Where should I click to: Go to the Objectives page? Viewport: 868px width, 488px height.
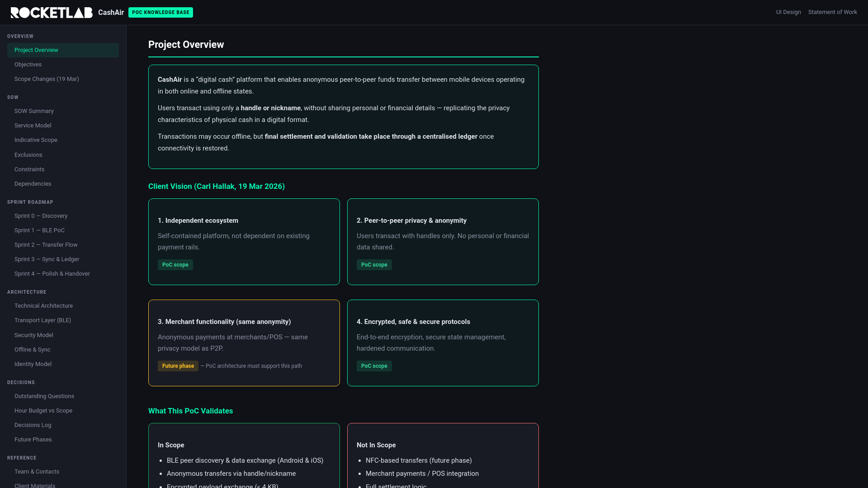tap(63, 65)
